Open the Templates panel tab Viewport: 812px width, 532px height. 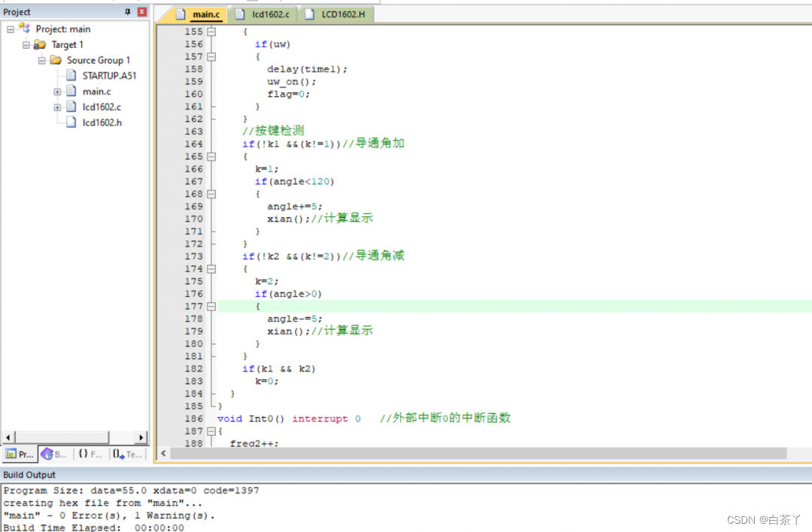pos(126,454)
